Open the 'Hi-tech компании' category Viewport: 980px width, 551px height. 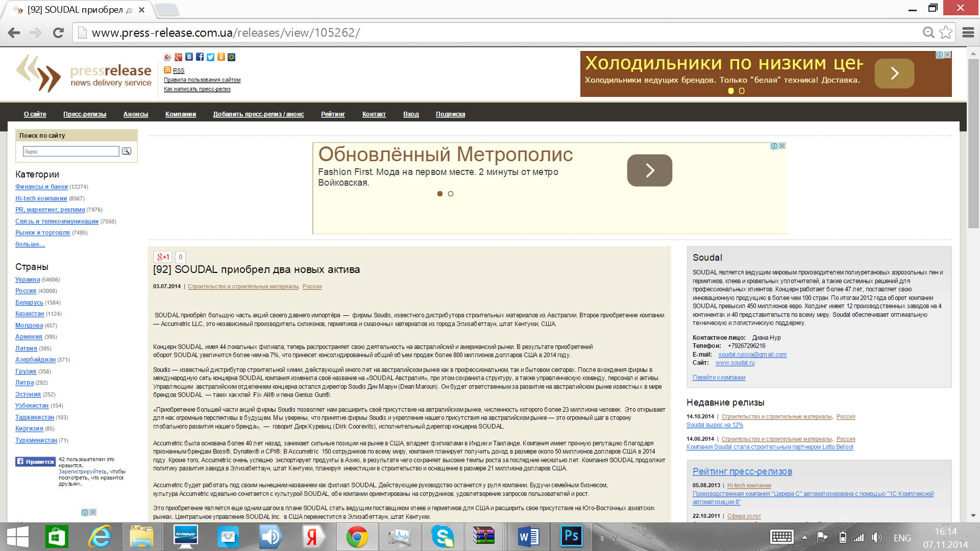tap(41, 198)
